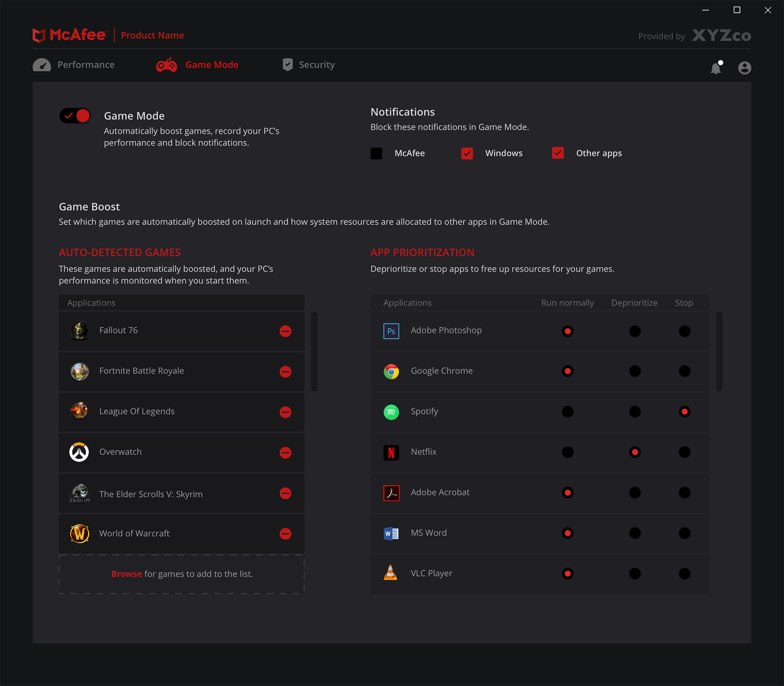Set VLC Player to Deprioritize

pos(635,574)
